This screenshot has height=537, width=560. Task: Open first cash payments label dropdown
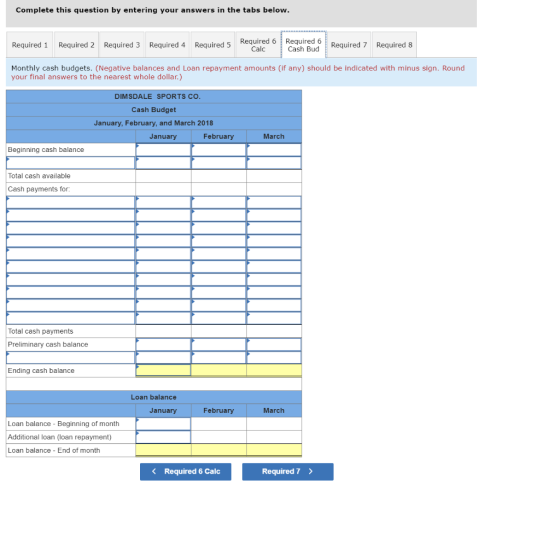click(x=70, y=202)
